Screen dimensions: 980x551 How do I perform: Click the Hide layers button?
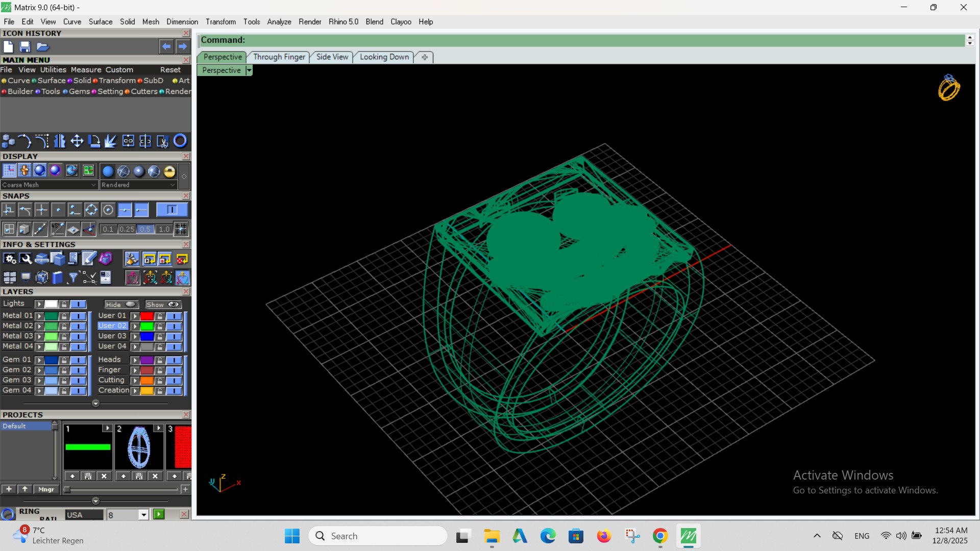pos(121,305)
